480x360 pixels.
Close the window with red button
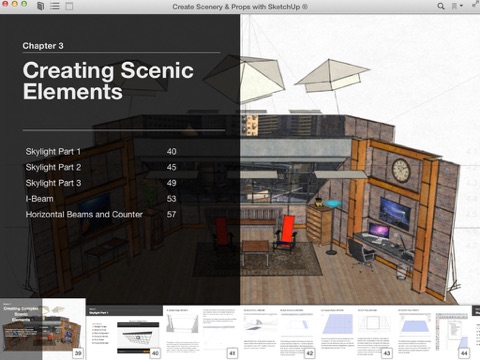pos(5,4)
